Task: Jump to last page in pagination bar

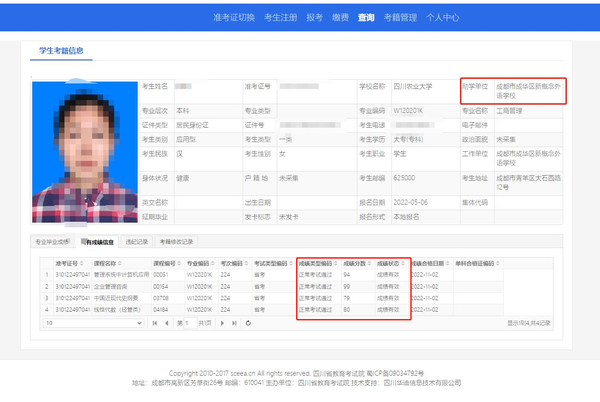Action: click(x=234, y=323)
